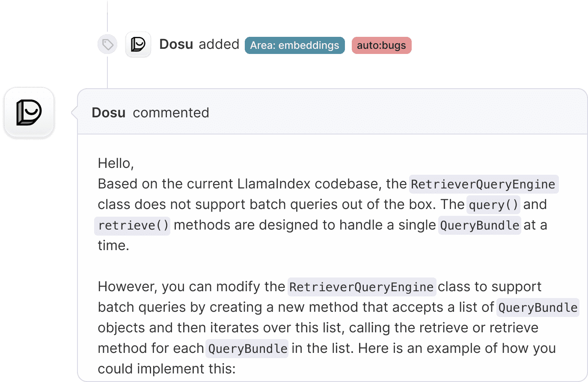
Task: Click QueryBundle code after "handle a single"
Action: click(479, 225)
